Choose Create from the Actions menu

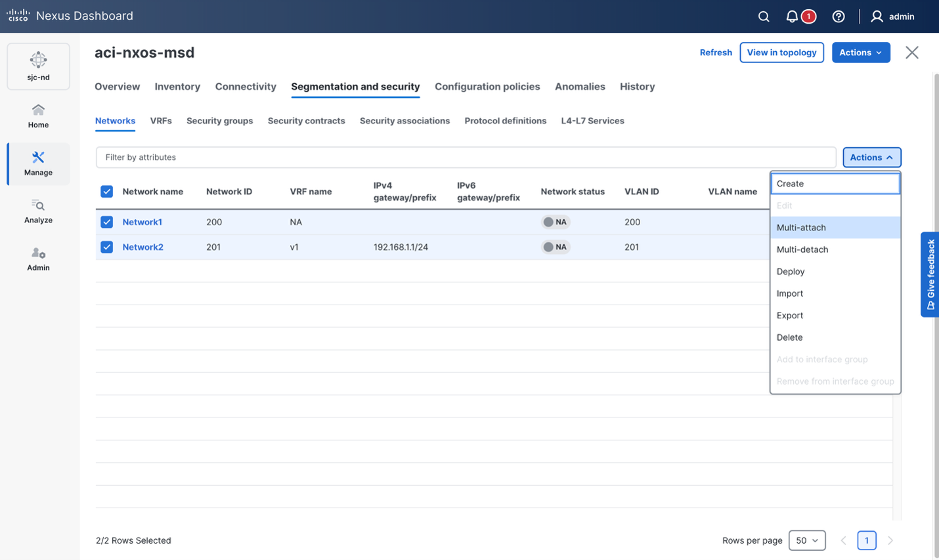835,184
